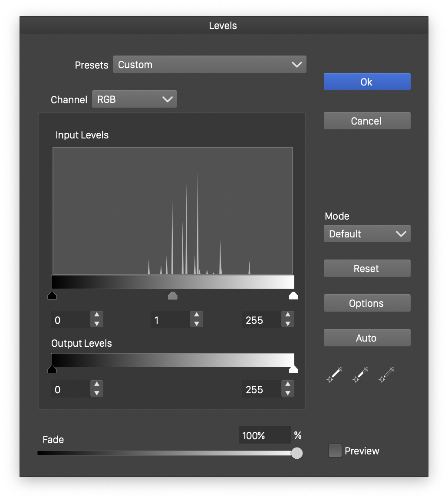Click the Fade slider knob
This screenshot has width=448, height=500.
click(x=297, y=453)
